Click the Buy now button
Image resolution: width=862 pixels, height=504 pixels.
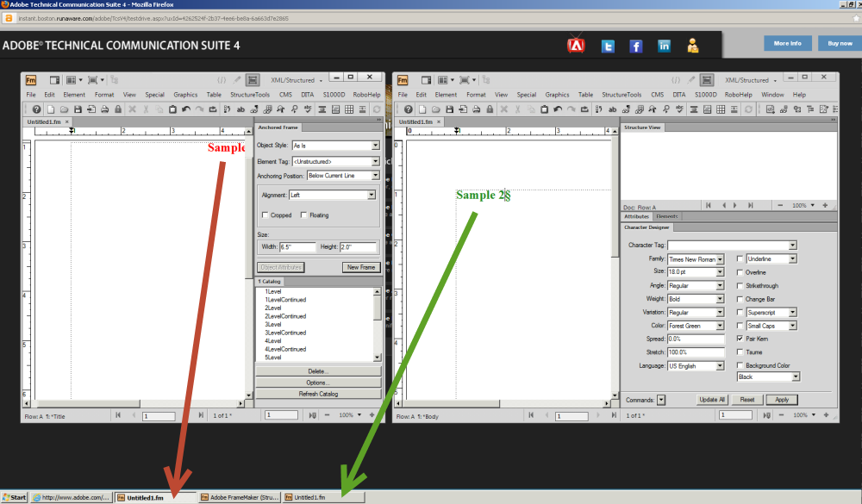point(840,43)
